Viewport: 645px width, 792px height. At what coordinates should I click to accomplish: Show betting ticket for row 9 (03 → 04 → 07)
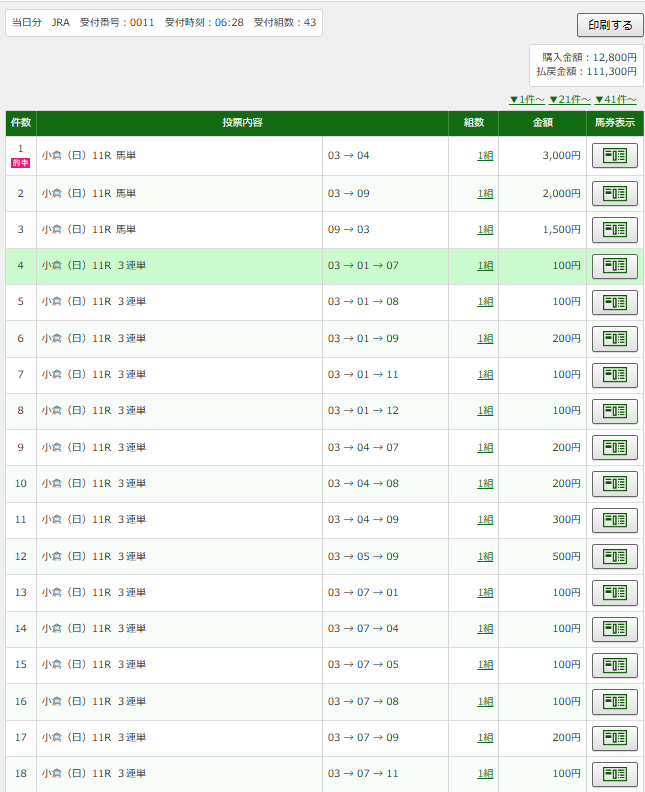[615, 448]
